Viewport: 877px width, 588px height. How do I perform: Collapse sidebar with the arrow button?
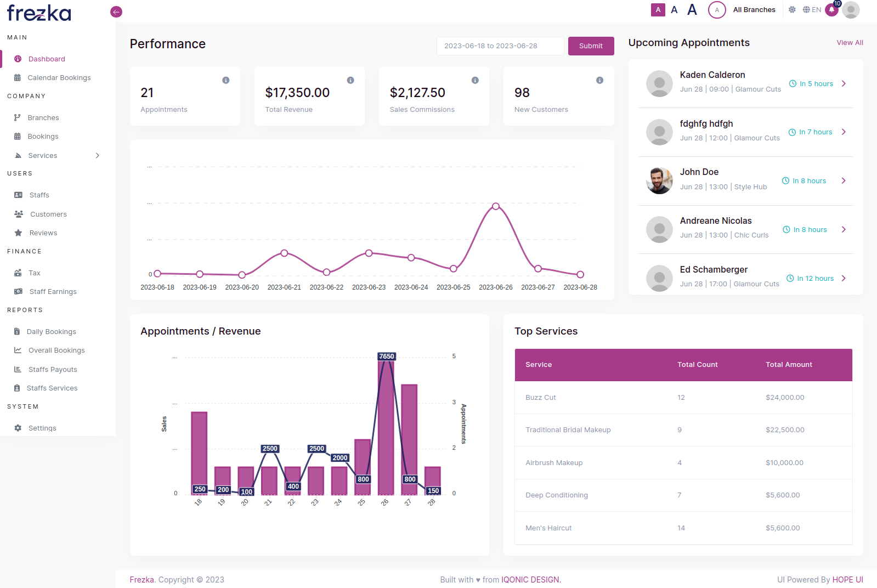click(116, 12)
